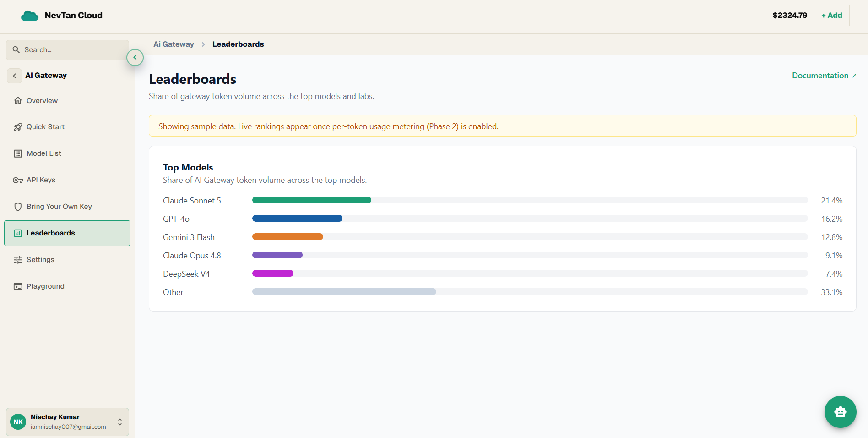Collapse the sidebar with the round chevron button
868x438 pixels.
(135, 57)
